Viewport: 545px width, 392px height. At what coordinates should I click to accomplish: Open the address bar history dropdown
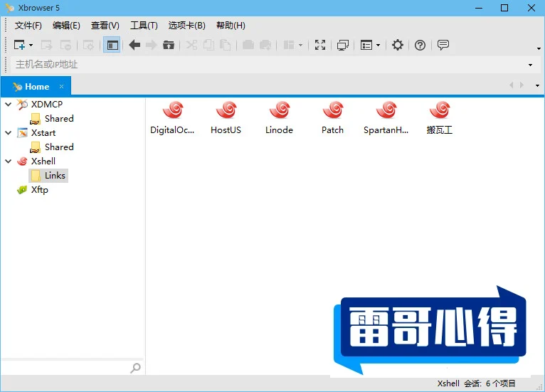tap(530, 65)
